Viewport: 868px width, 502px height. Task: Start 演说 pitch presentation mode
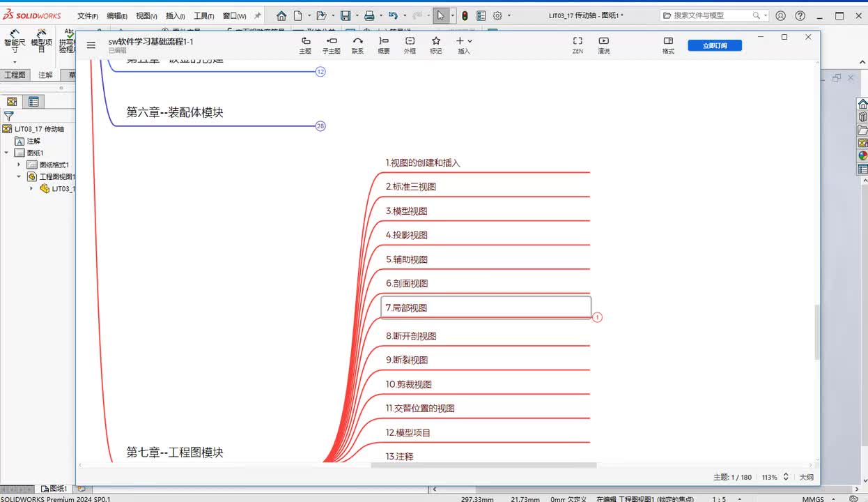pyautogui.click(x=604, y=45)
